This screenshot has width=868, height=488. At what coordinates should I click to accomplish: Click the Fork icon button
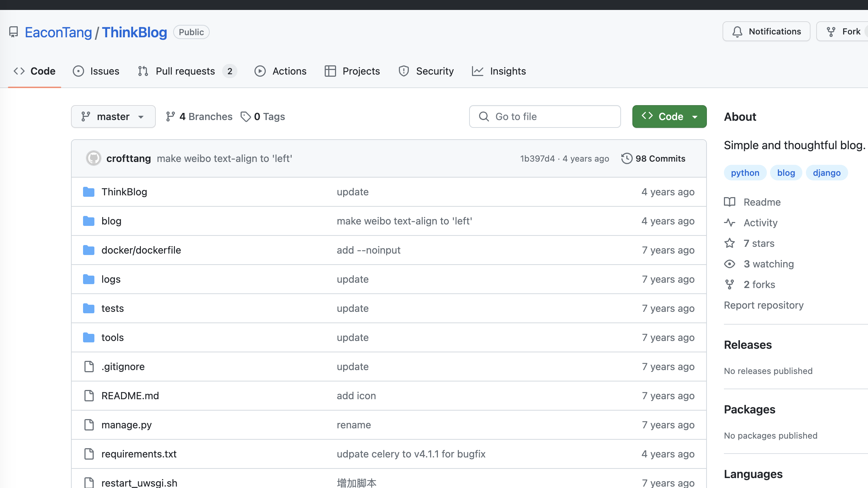831,32
